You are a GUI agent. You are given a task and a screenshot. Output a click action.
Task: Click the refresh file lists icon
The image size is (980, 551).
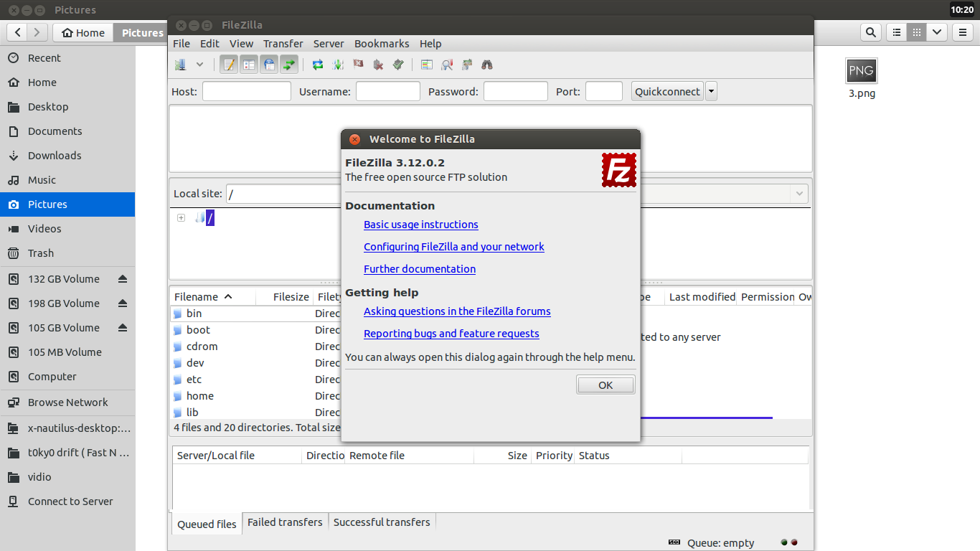tap(318, 65)
